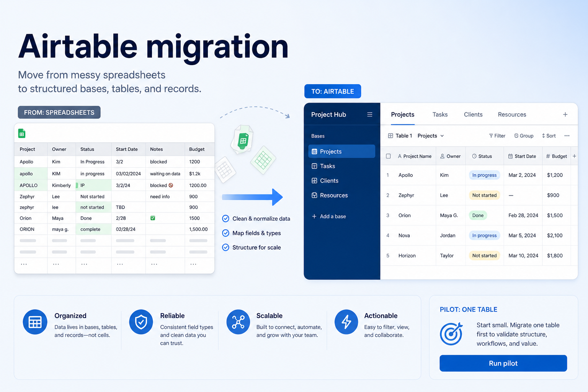Select the Projects base in sidebar
The width and height of the screenshot is (588, 392).
(x=341, y=151)
